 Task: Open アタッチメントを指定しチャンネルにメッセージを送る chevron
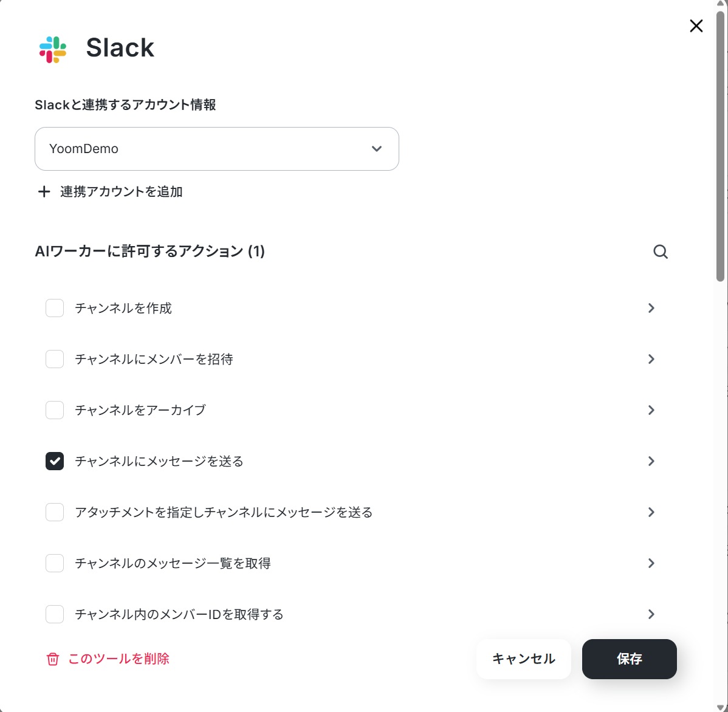(651, 512)
